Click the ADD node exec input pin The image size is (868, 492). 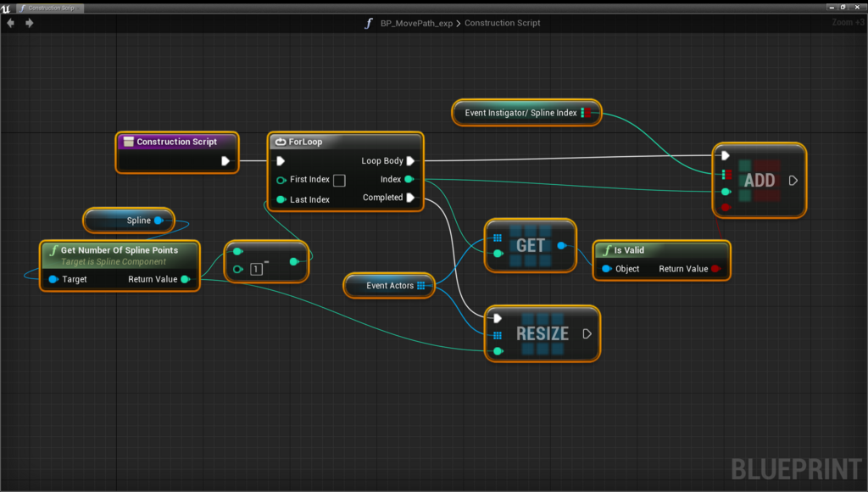(x=726, y=156)
